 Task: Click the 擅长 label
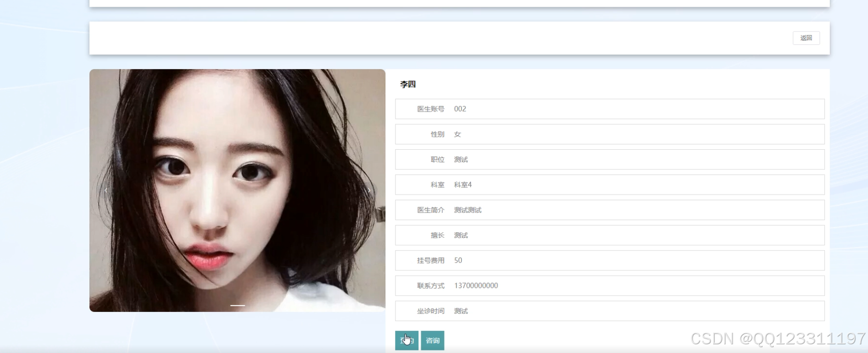coord(438,235)
